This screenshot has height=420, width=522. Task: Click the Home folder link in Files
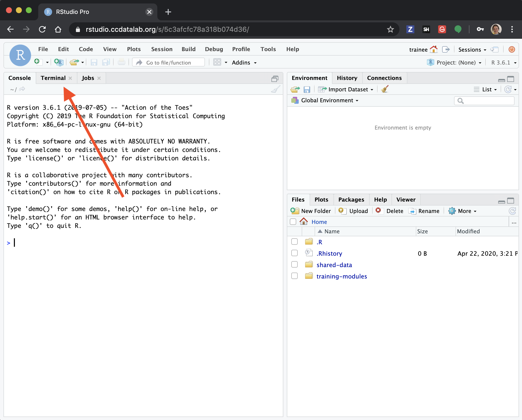[319, 222]
